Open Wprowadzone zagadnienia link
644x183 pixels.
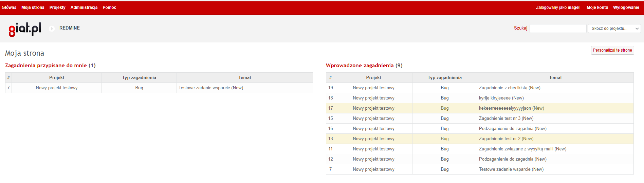coord(360,66)
